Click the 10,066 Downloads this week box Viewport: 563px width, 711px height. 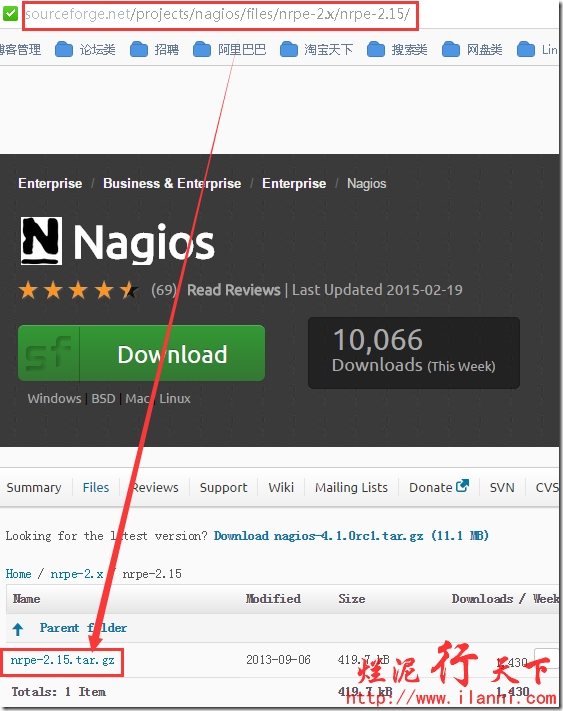[414, 353]
